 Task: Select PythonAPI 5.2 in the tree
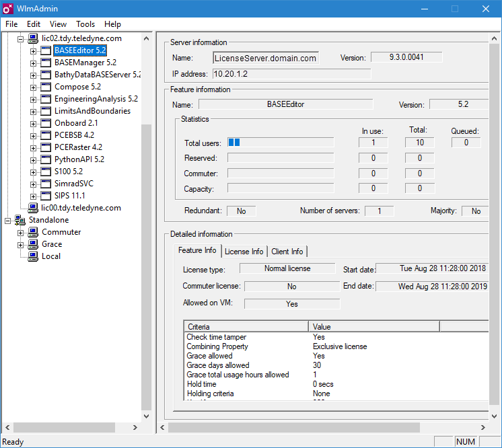pyautogui.click(x=79, y=159)
